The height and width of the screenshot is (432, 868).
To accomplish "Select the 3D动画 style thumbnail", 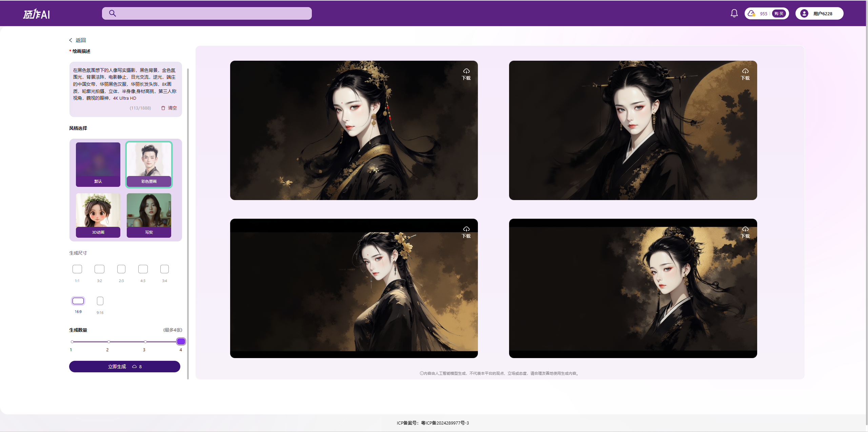I will pos(98,215).
